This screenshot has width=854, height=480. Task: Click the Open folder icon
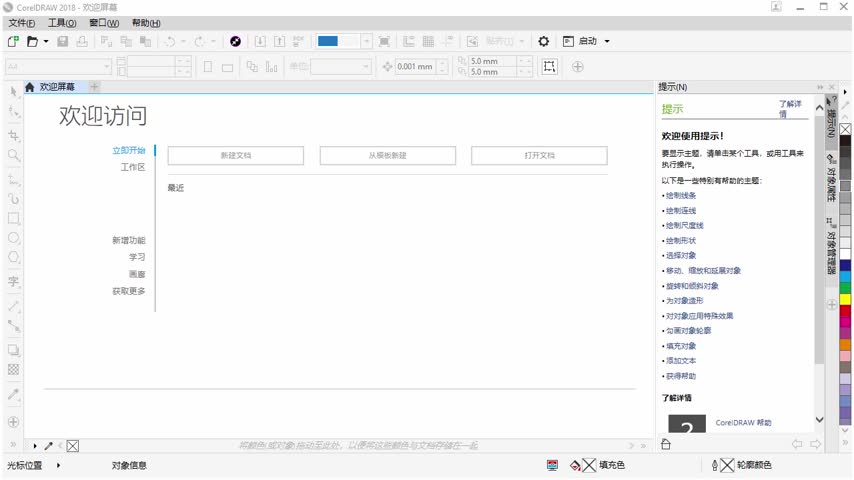33,41
